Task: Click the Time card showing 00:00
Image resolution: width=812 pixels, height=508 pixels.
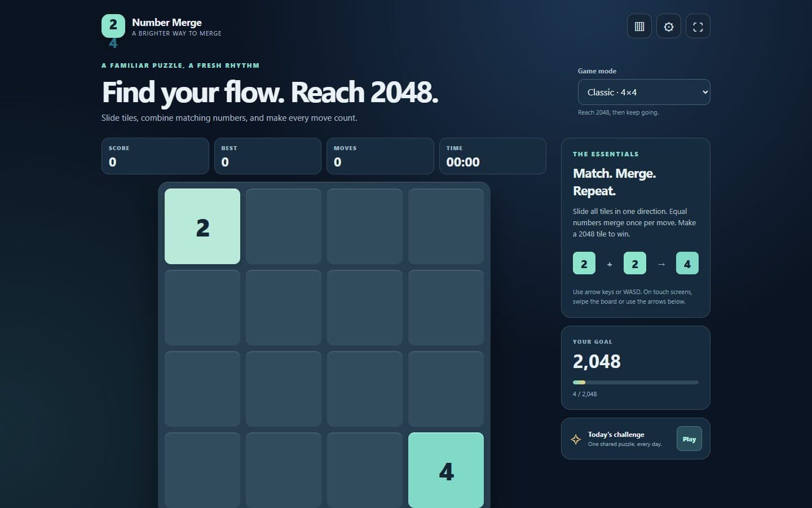Action: 493,156
